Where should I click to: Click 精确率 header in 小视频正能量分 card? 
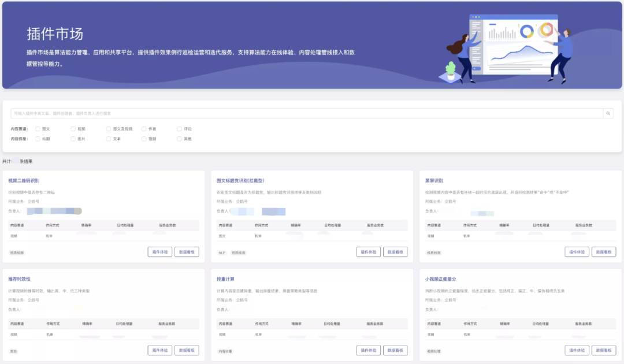[504, 324]
